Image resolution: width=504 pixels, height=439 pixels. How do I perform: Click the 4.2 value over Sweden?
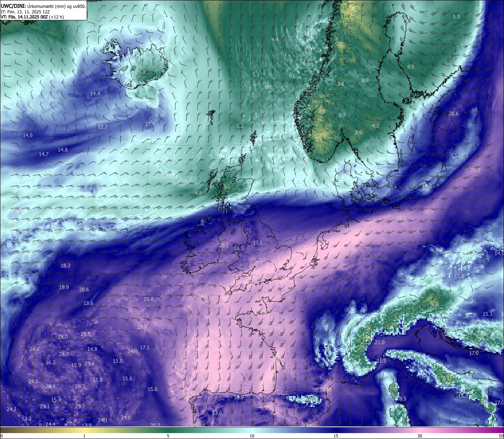[x=376, y=126]
